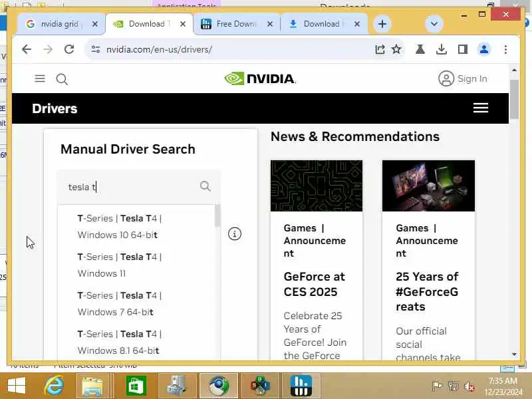
Task: Open a new browser tab
Action: 382,24
